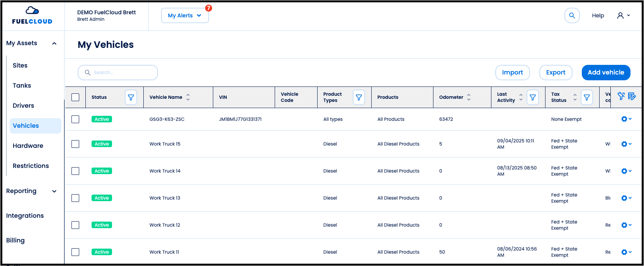644x266 pixels.
Task: Click the Export button
Action: (x=556, y=73)
